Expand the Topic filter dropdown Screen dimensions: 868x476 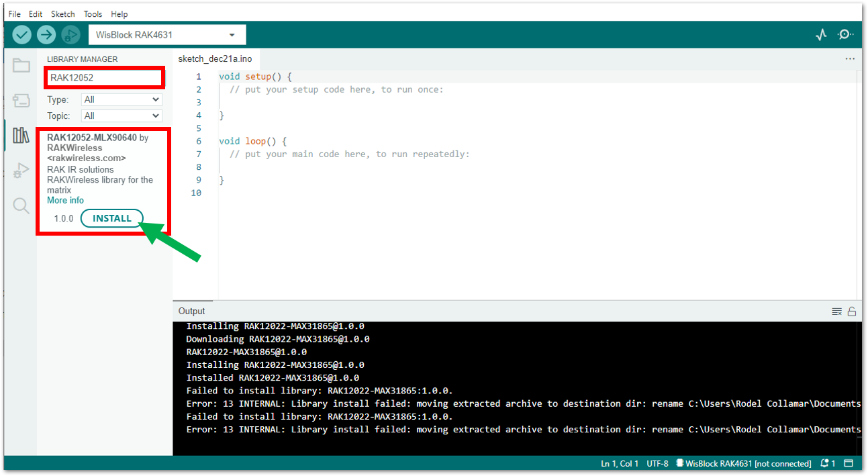coord(122,116)
